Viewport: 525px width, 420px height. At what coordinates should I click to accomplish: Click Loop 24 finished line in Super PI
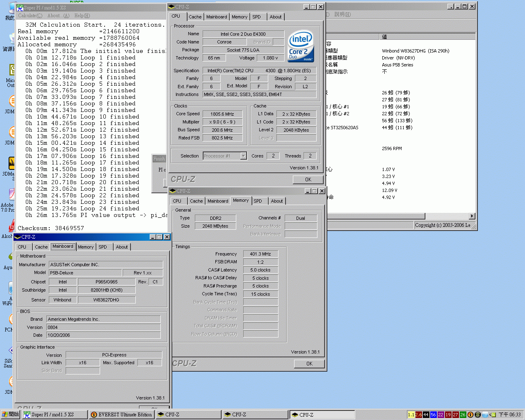(82, 208)
